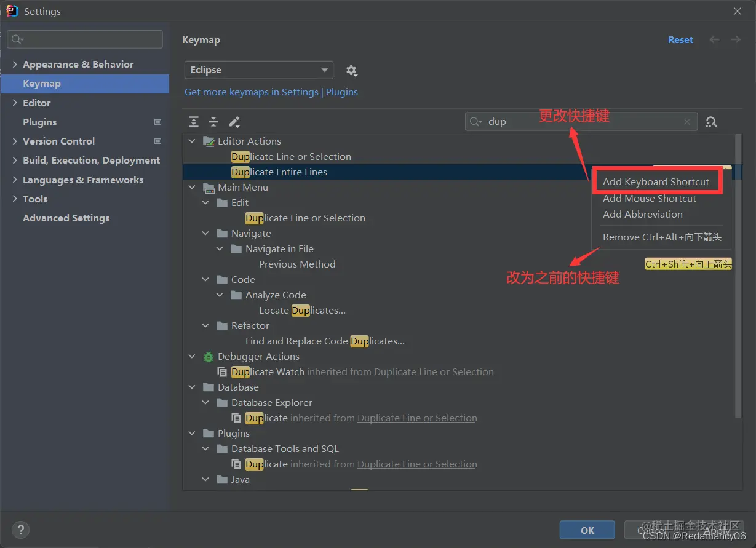This screenshot has width=756, height=548.
Task: Expand the Editor settings chevron
Action: tap(15, 103)
